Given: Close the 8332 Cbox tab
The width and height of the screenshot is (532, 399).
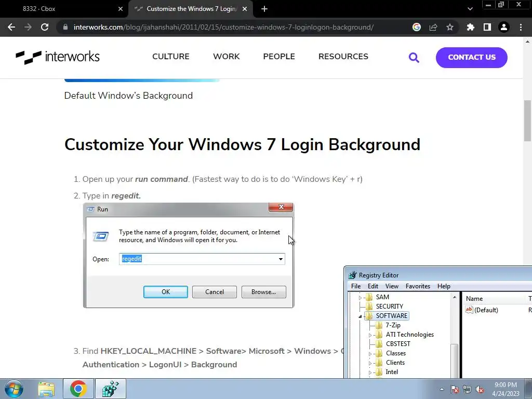Looking at the screenshot, I should [121, 9].
